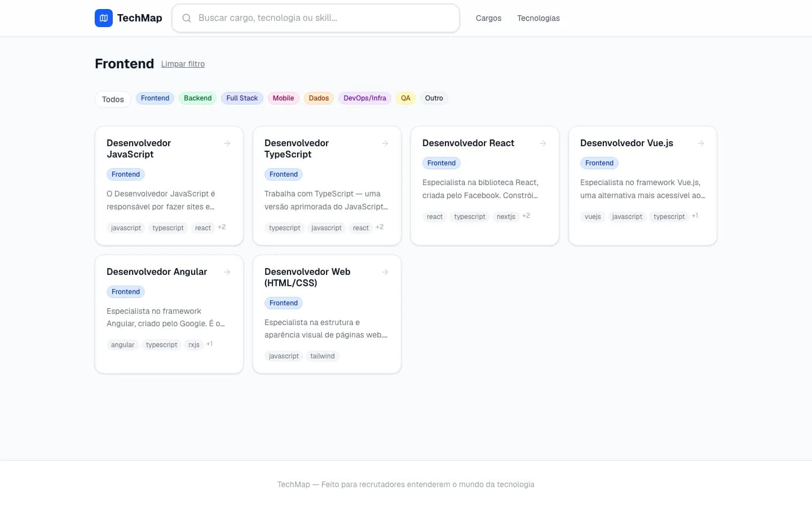The width and height of the screenshot is (812, 508).
Task: Click typescript tag on Angular card
Action: coord(161,345)
